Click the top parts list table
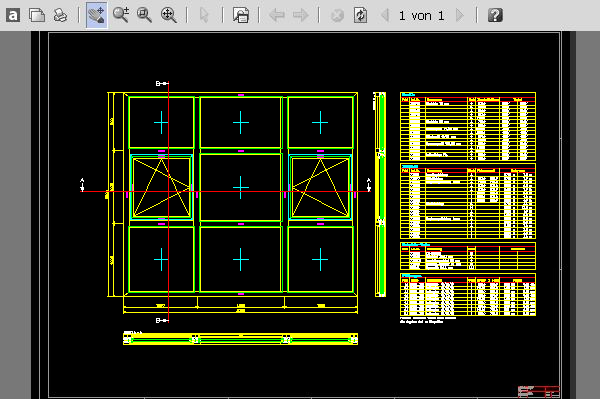This screenshot has height=399, width=600. point(468,126)
